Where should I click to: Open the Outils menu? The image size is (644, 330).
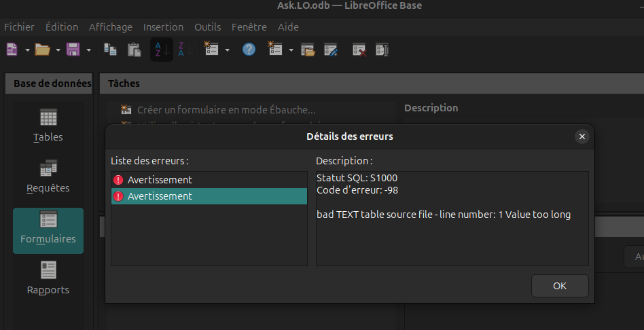(207, 27)
